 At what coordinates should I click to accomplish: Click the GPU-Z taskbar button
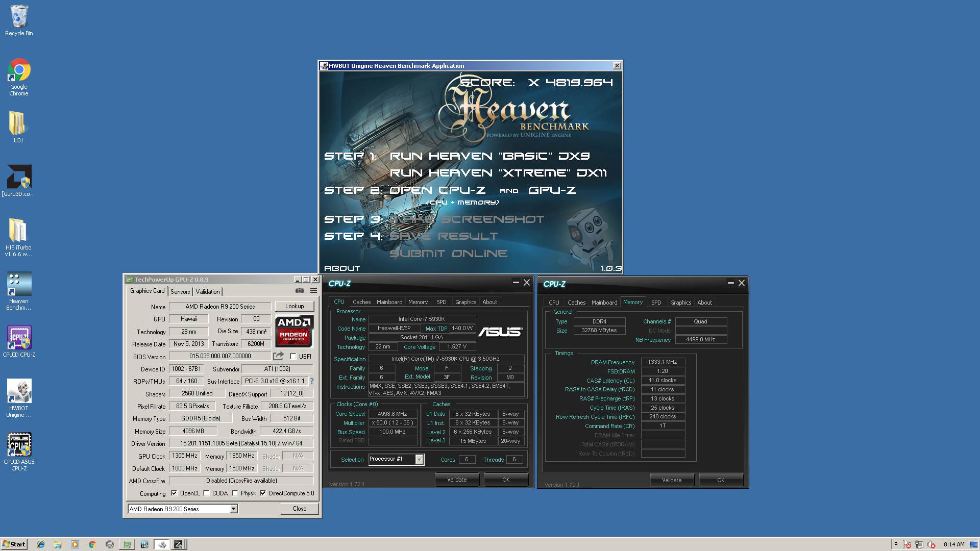pyautogui.click(x=127, y=544)
